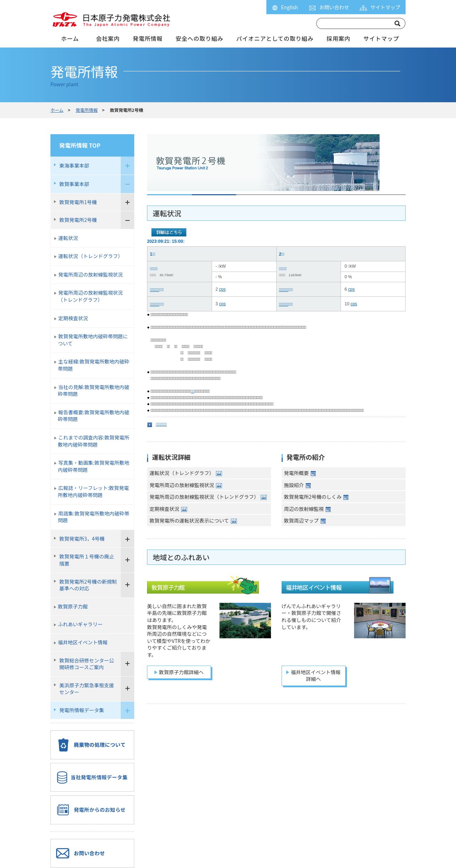
Task: Open 採用案内 navigation item
Action: [x=338, y=39]
